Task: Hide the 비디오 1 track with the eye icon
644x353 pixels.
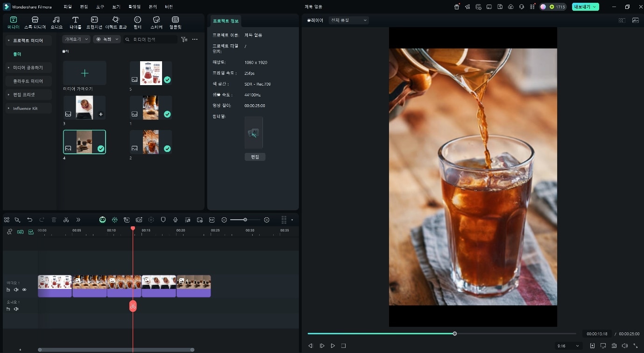Action: click(24, 290)
